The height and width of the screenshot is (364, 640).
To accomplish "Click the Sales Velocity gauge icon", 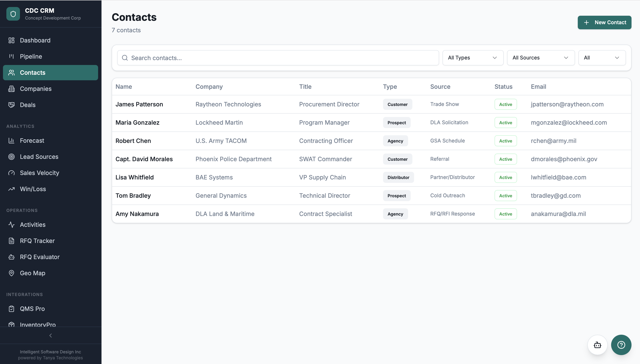I will [11, 173].
